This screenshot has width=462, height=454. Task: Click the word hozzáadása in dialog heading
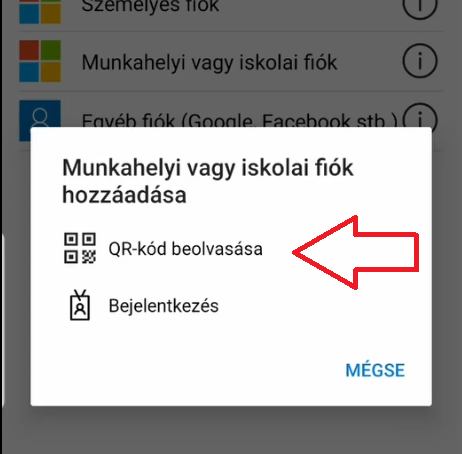(124, 195)
